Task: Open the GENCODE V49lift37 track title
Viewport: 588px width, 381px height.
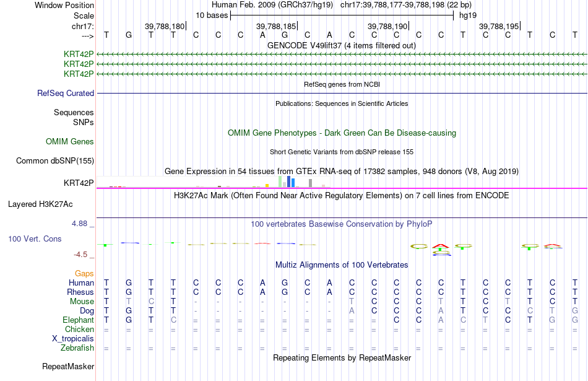Action: [342, 45]
